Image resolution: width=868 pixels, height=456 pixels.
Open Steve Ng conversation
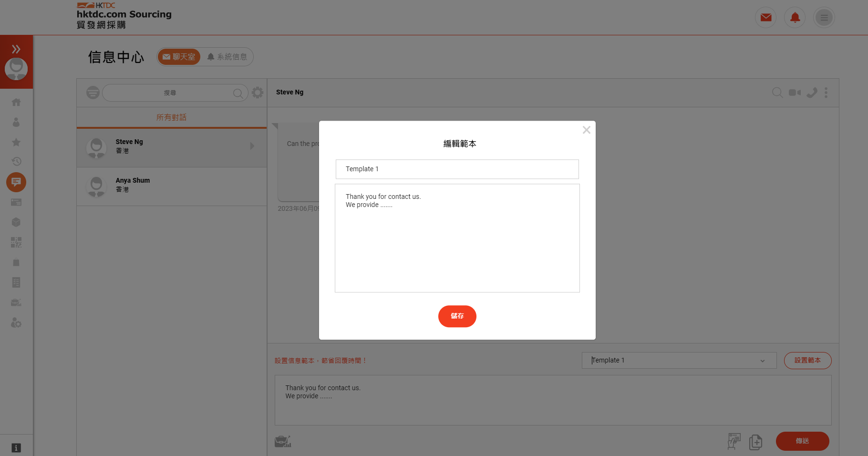pyautogui.click(x=172, y=147)
